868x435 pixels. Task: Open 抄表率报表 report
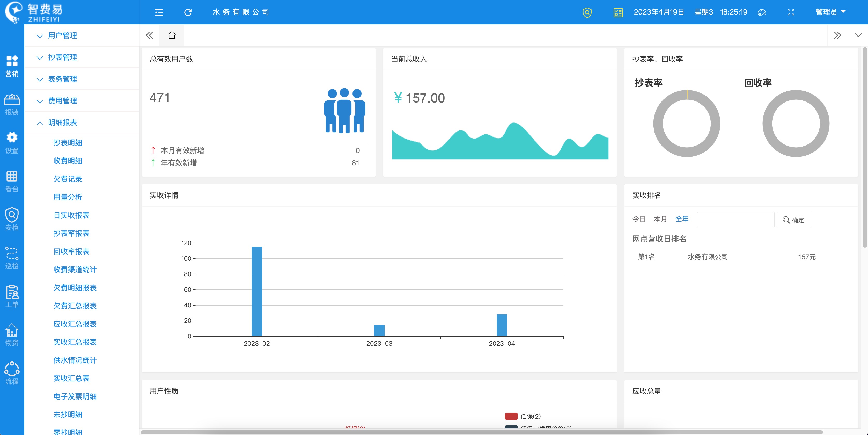pyautogui.click(x=71, y=233)
